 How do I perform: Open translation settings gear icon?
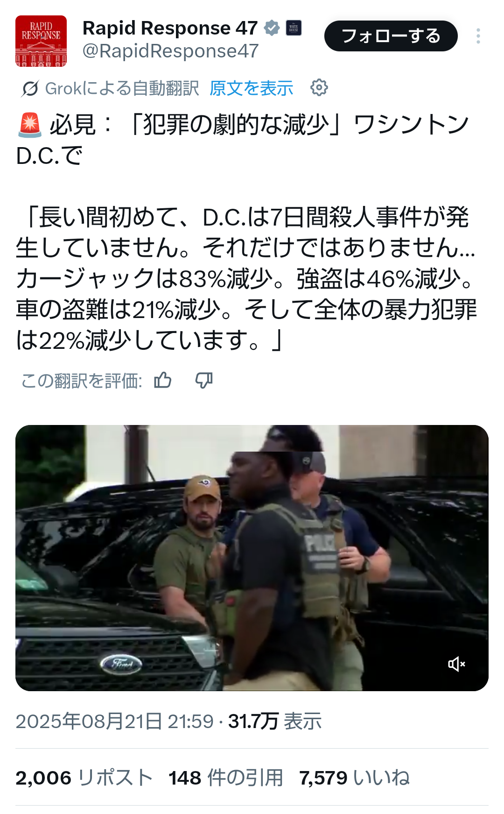pyautogui.click(x=319, y=88)
